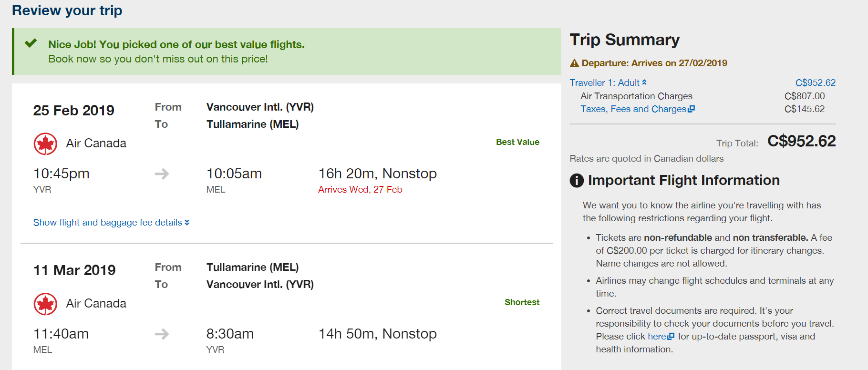Viewport: 868px width, 370px height.
Task: Click the Best Value label on outbound flight
Action: pyautogui.click(x=517, y=142)
